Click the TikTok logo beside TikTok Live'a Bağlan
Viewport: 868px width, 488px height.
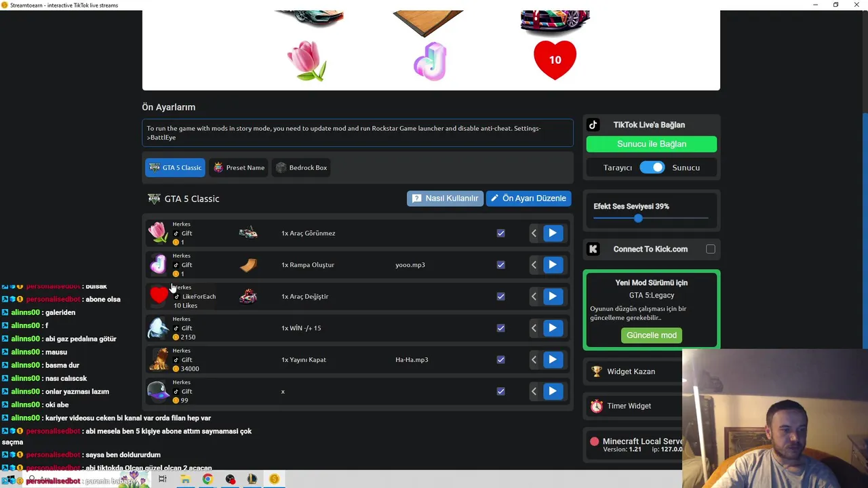pyautogui.click(x=593, y=125)
